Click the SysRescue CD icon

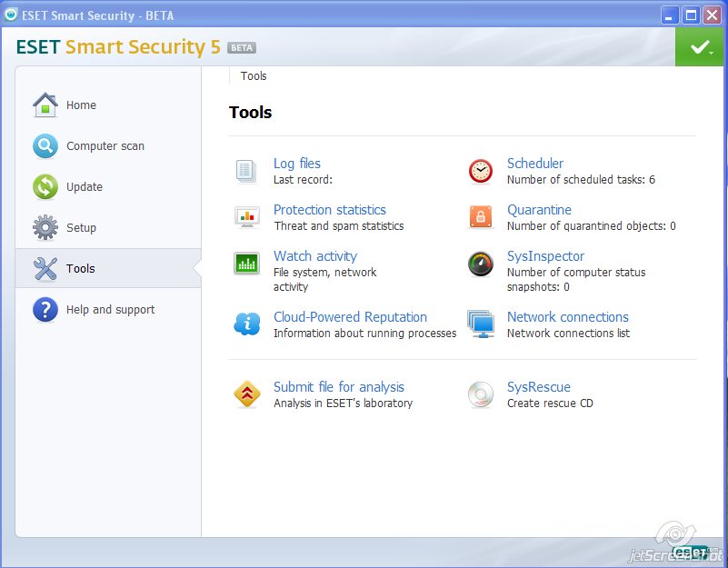[481, 394]
